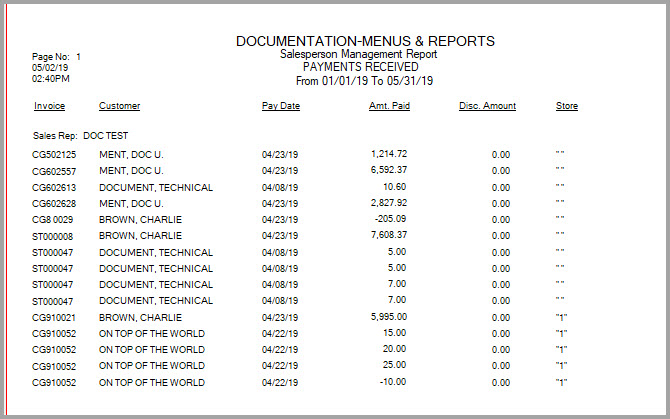Click invoice CG8 0029
This screenshot has width=670, height=419.
point(53,220)
